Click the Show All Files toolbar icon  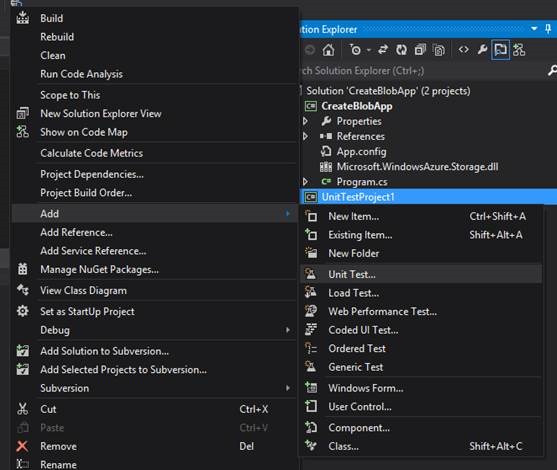coord(439,50)
